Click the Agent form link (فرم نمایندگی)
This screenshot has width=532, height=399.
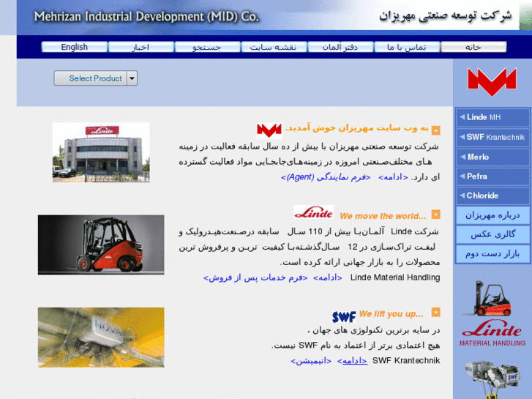click(326, 177)
